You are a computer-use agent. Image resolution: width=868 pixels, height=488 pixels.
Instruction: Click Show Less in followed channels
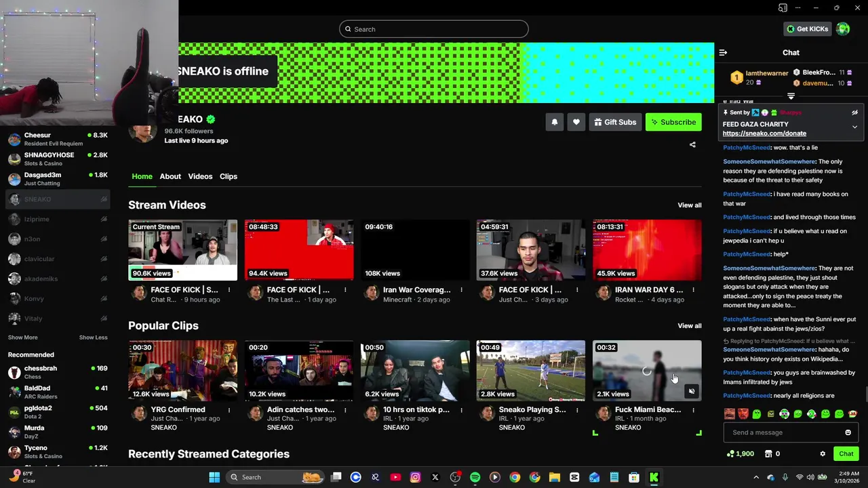click(x=93, y=338)
